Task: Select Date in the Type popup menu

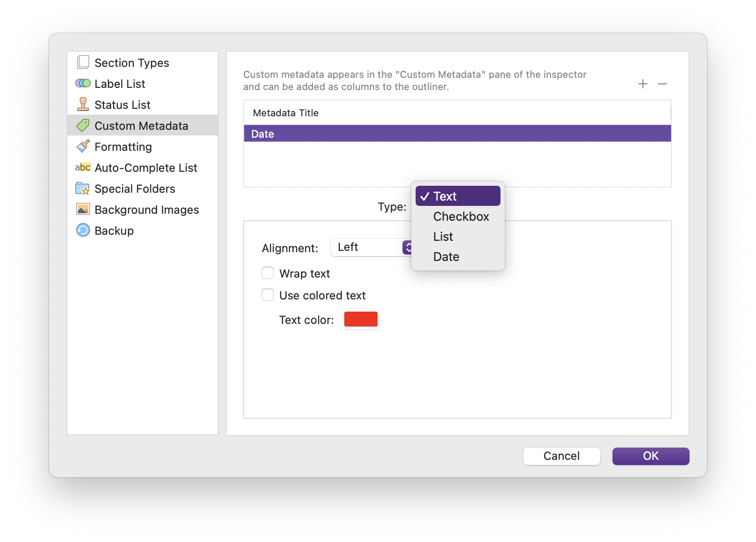Action: tap(446, 257)
